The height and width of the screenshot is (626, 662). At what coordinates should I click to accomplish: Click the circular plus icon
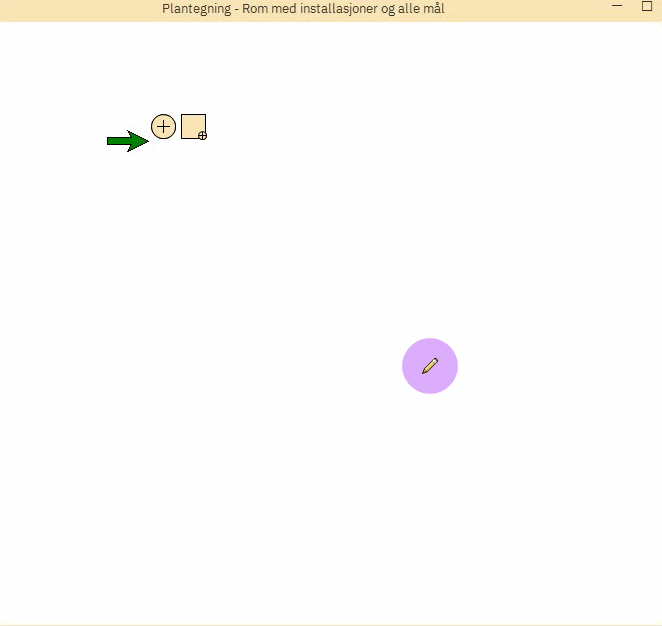163,126
